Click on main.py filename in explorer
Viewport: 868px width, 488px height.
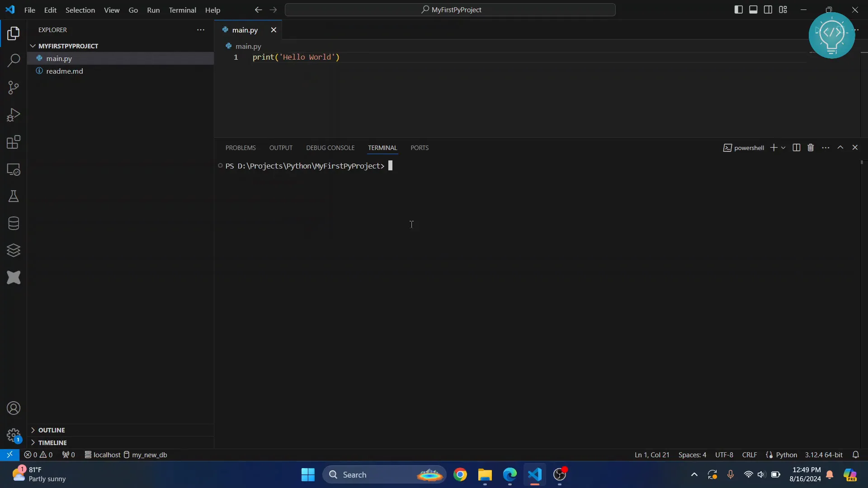click(x=59, y=58)
